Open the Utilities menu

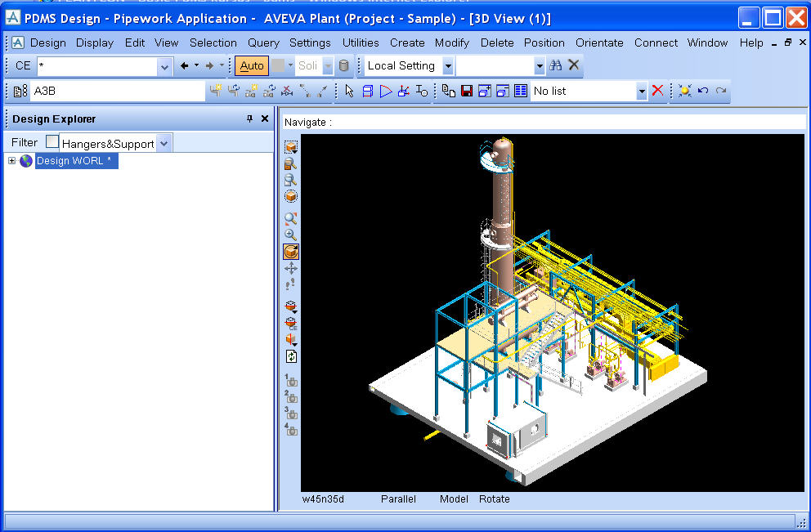click(361, 43)
